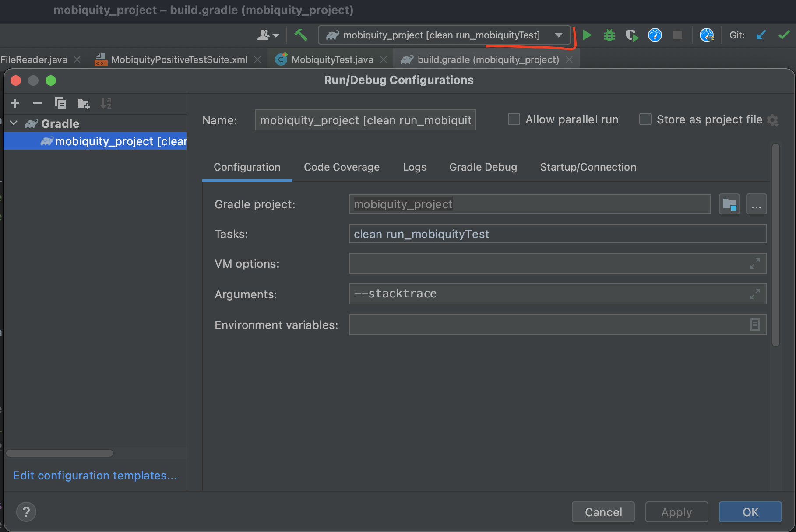Click the green Run button in toolbar
The image size is (796, 532).
pos(587,35)
